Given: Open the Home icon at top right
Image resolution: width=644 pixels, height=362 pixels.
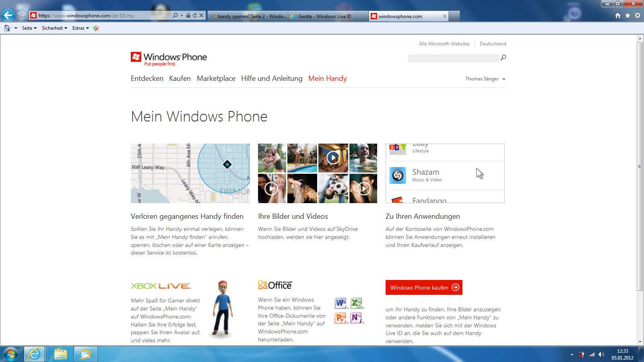Looking at the screenshot, I should pyautogui.click(x=618, y=16).
